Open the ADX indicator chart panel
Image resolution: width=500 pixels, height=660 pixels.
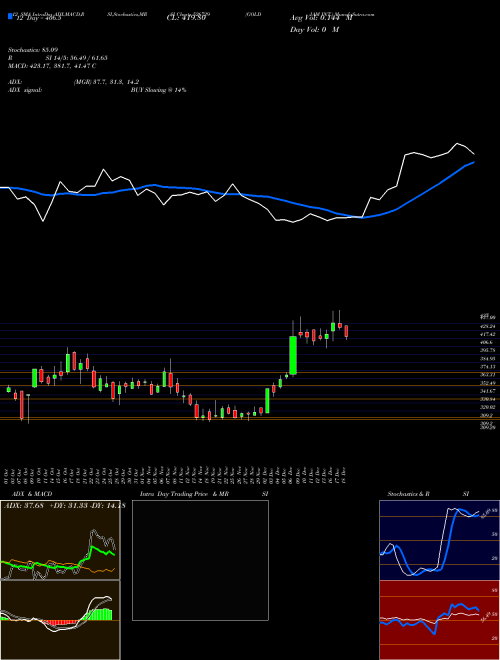(60, 540)
